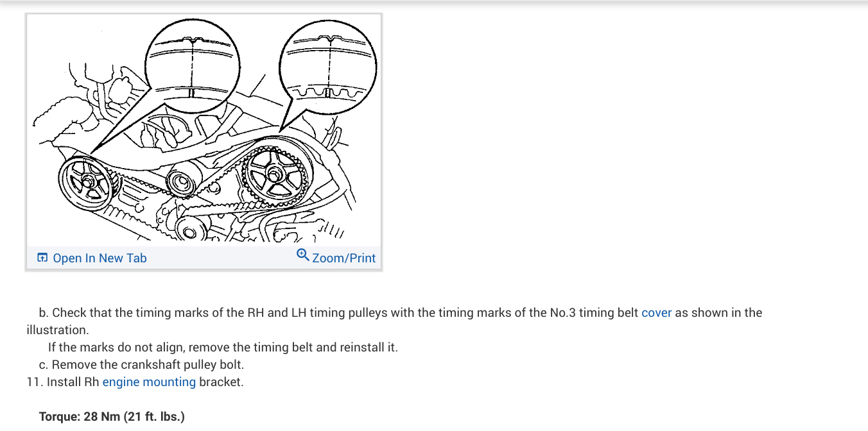Follow the 'cover' hyperlink in step b
This screenshot has width=868, height=431.
click(656, 313)
